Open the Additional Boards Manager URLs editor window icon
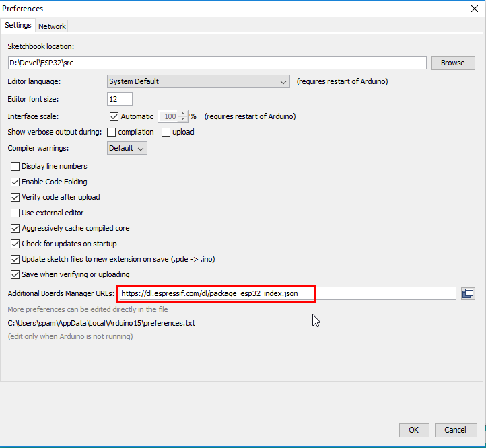This screenshot has height=448, width=486. point(468,293)
